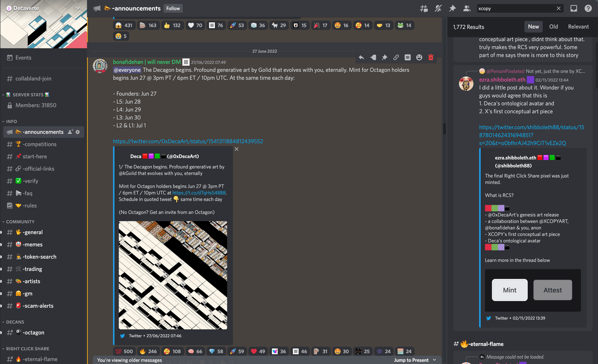
Task: Toggle the 🔥 246 reaction
Action: 148,351
